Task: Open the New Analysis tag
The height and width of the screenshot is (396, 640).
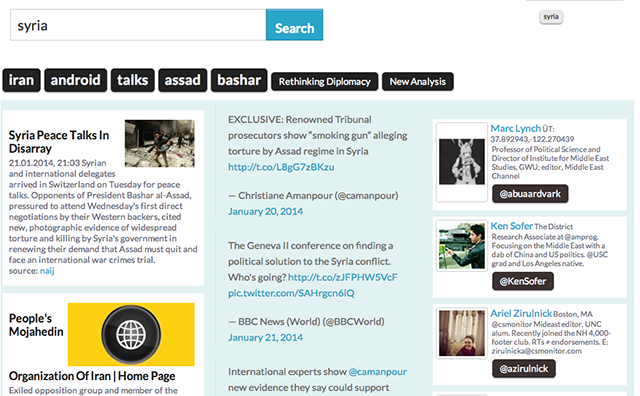Action: tap(418, 82)
